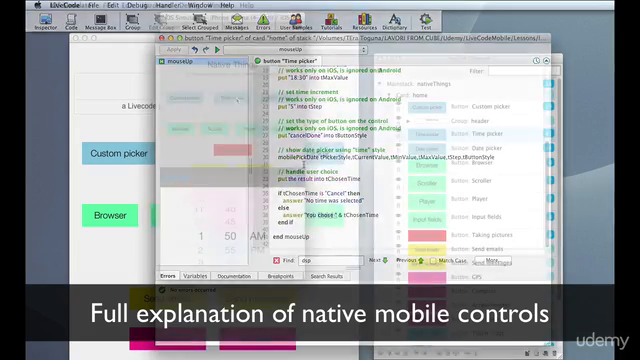The image size is (640, 360).
Task: Close the Find bar with the red X
Action: pos(276,260)
